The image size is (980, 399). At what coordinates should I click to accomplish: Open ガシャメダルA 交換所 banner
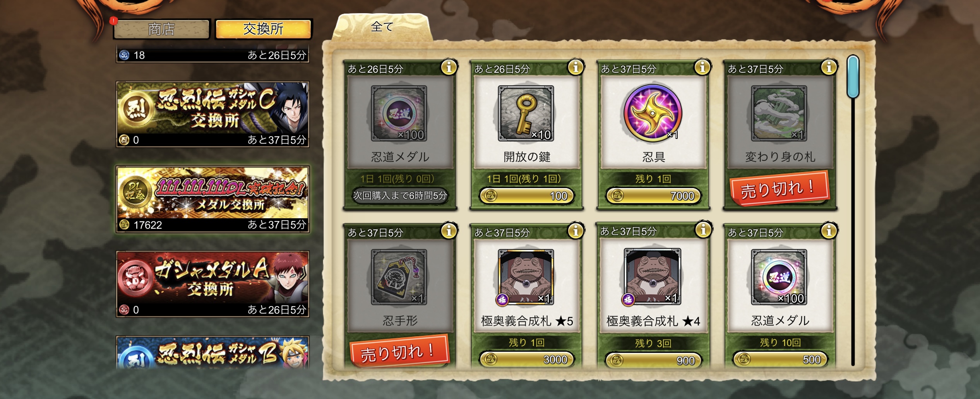tap(212, 284)
